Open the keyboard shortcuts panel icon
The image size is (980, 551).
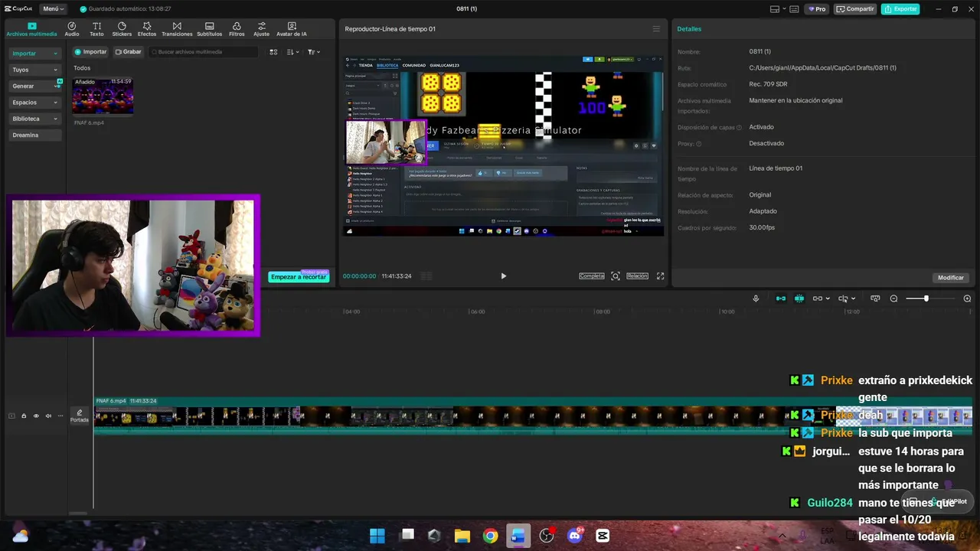tap(794, 9)
